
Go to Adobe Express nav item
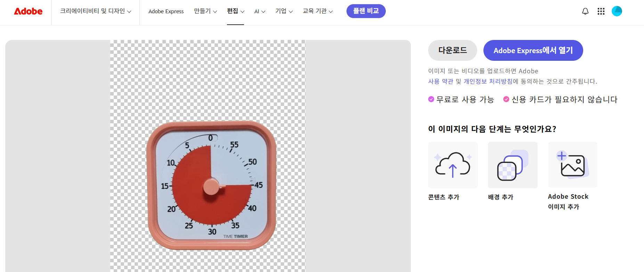coord(166,11)
